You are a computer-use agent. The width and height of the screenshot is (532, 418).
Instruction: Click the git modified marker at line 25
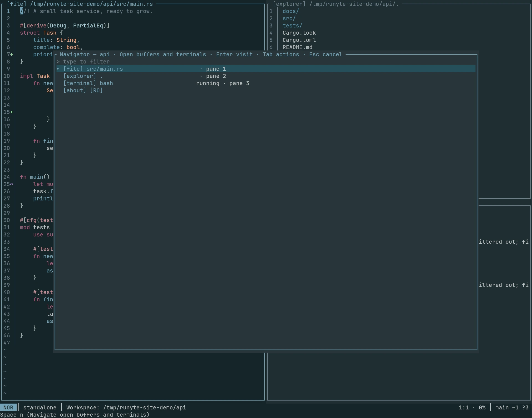click(12, 184)
